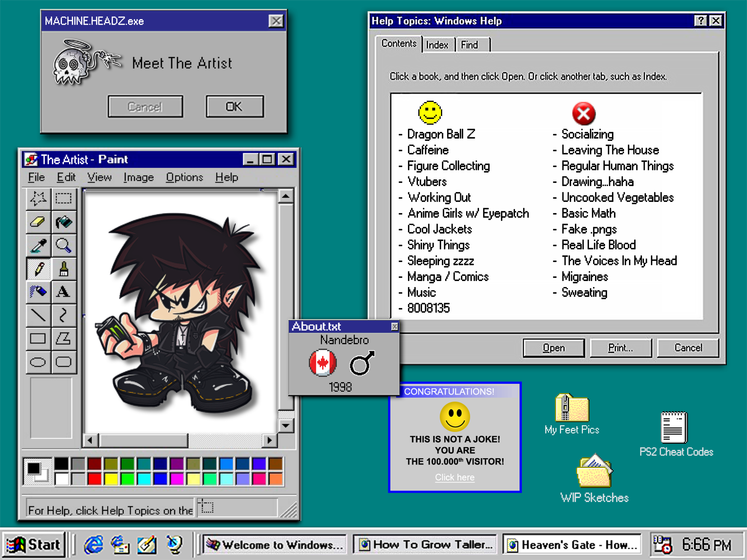Screen dimensions: 747x560
Task: Select the Brush tool in Paint
Action: 64,269
